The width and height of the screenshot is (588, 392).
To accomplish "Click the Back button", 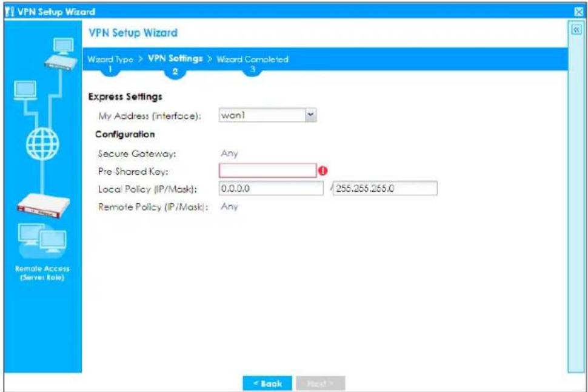I will pyautogui.click(x=267, y=384).
